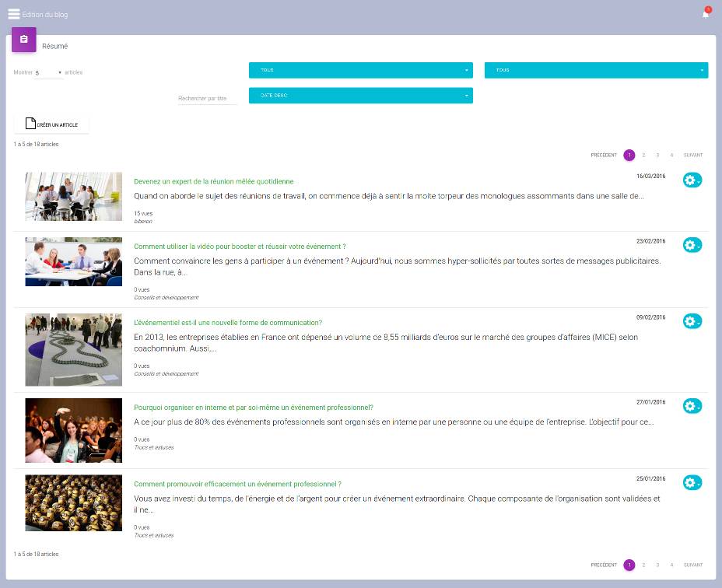Click excerpt starting 'A ce jour plus de 80%'
Image resolution: width=722 pixels, height=588 pixels.
[394, 422]
